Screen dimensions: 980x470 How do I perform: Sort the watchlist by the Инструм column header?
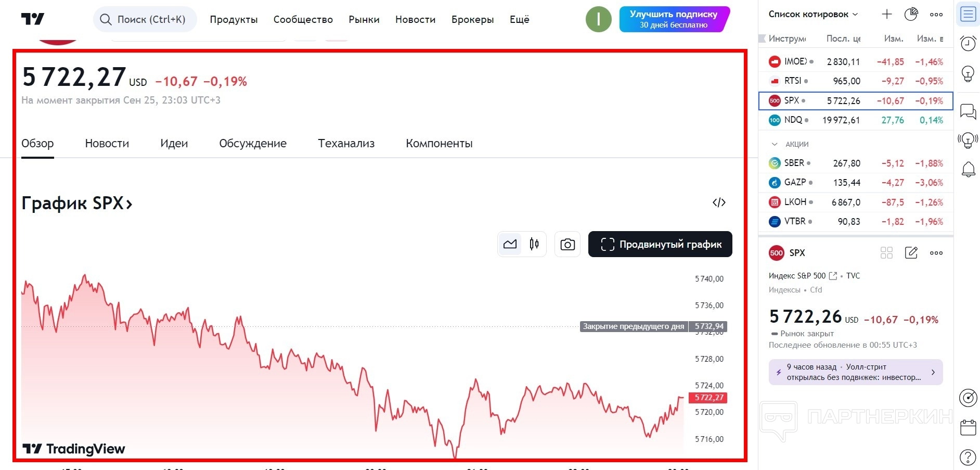point(787,39)
